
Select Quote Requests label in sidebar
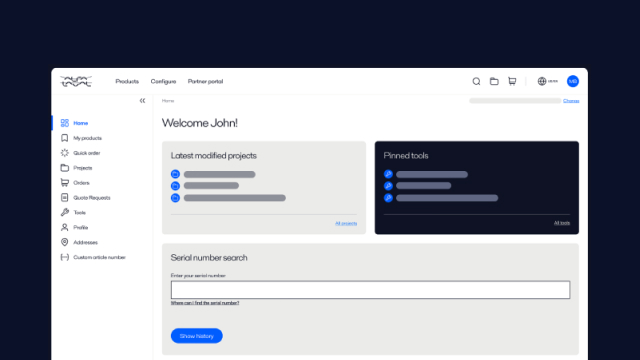click(x=92, y=198)
